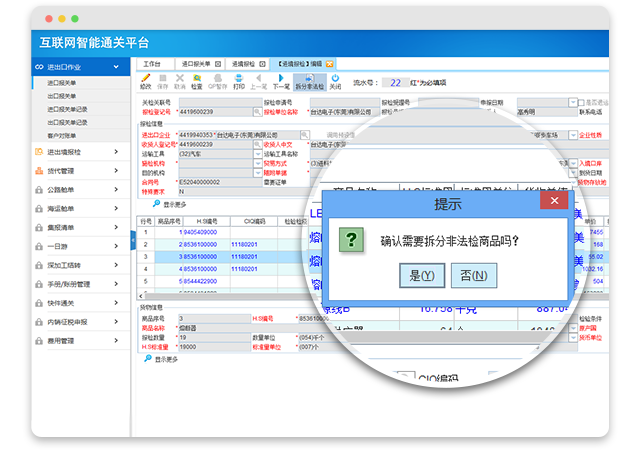Click the 修改 pencil edit icon
Image resolution: width=640 pixels, height=458 pixels.
(146, 78)
